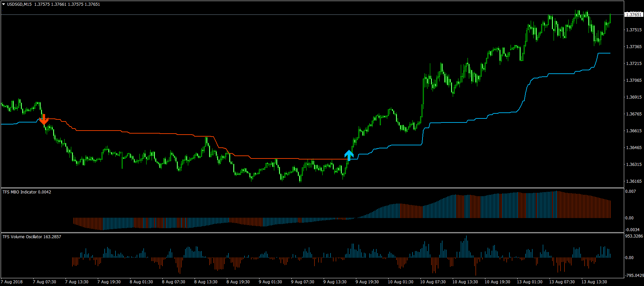Click the 0.007 MBO scale value

pyautogui.click(x=630, y=191)
